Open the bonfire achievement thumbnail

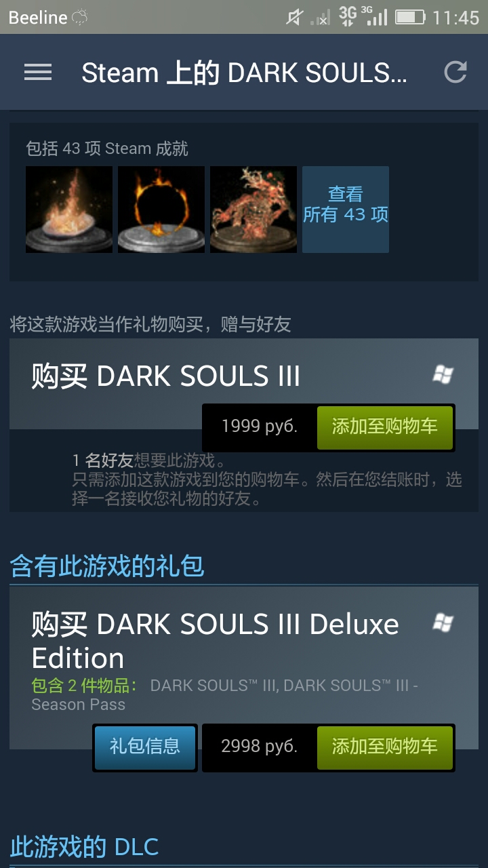click(x=69, y=210)
